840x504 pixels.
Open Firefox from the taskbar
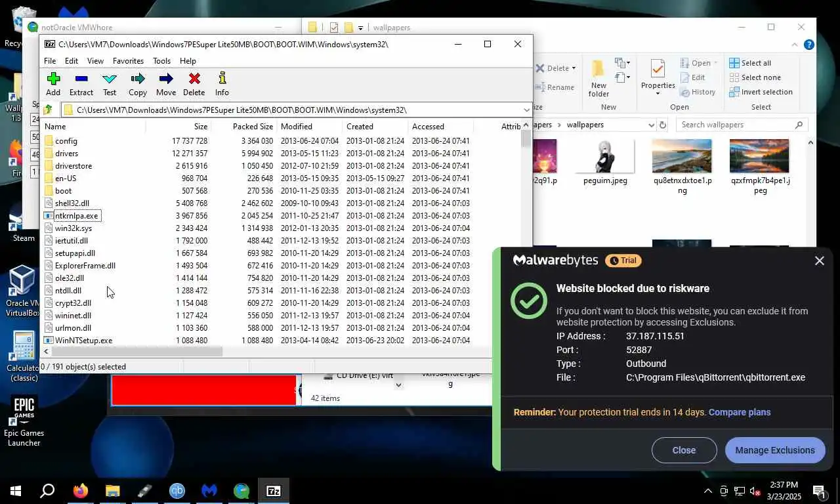pyautogui.click(x=81, y=491)
